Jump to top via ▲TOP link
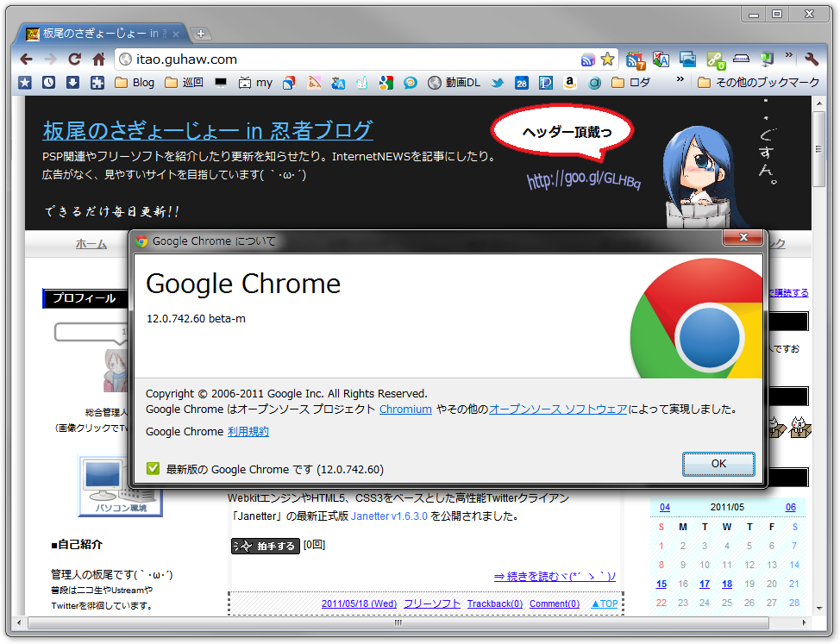 click(x=605, y=603)
